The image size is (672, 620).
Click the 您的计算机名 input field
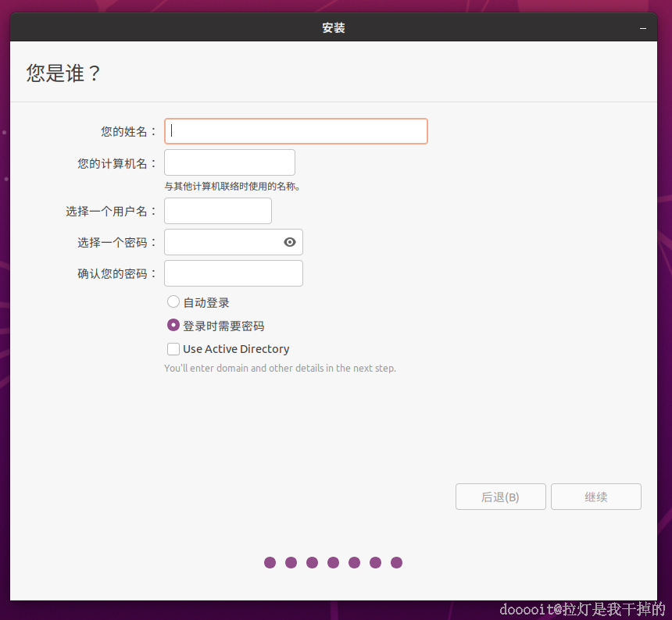229,162
